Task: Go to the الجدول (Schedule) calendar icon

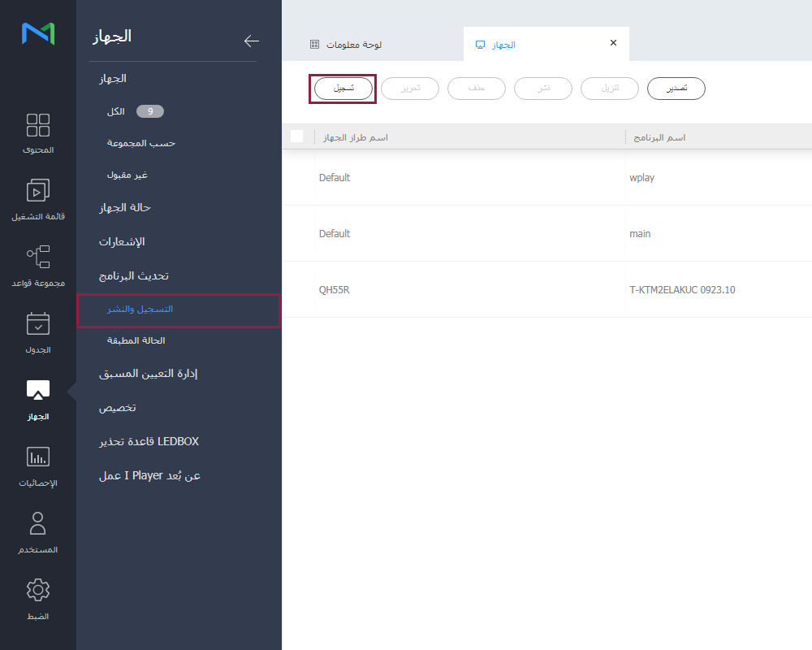Action: tap(37, 324)
